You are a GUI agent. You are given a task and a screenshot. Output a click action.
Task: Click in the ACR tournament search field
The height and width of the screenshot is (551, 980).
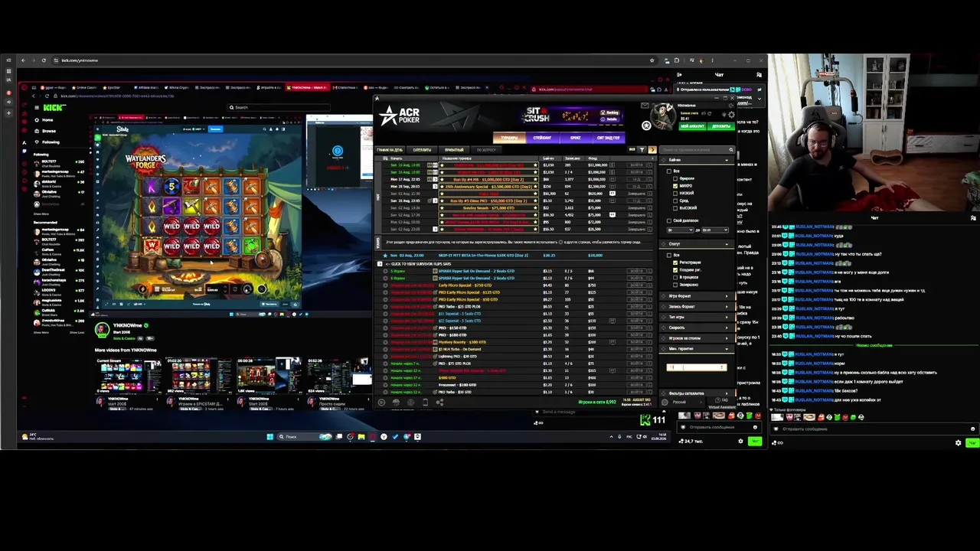(x=697, y=150)
